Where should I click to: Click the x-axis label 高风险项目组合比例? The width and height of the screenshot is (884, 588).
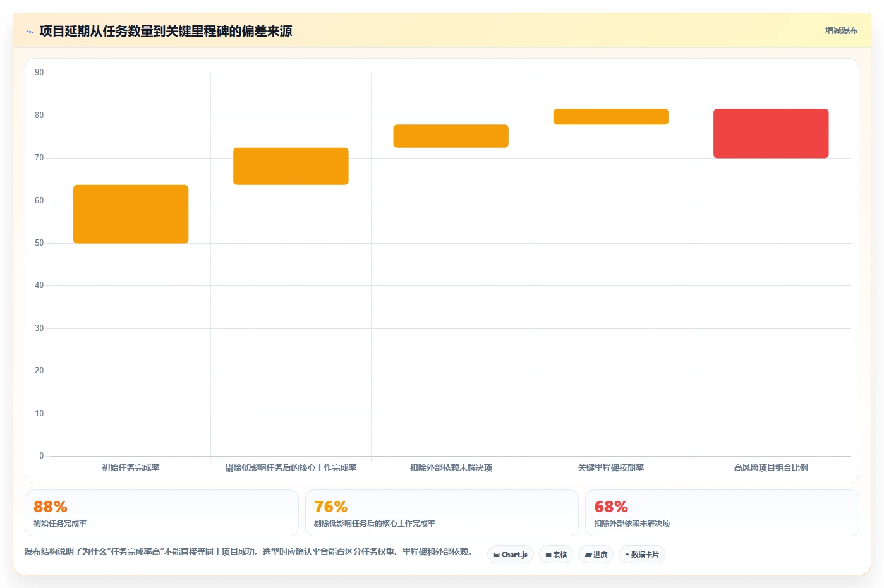point(771,467)
